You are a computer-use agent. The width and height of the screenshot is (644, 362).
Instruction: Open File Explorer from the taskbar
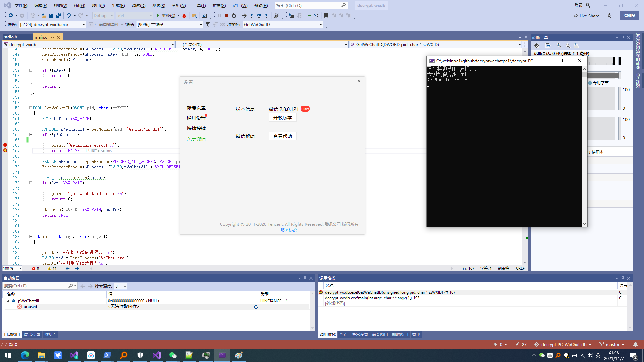(41, 355)
